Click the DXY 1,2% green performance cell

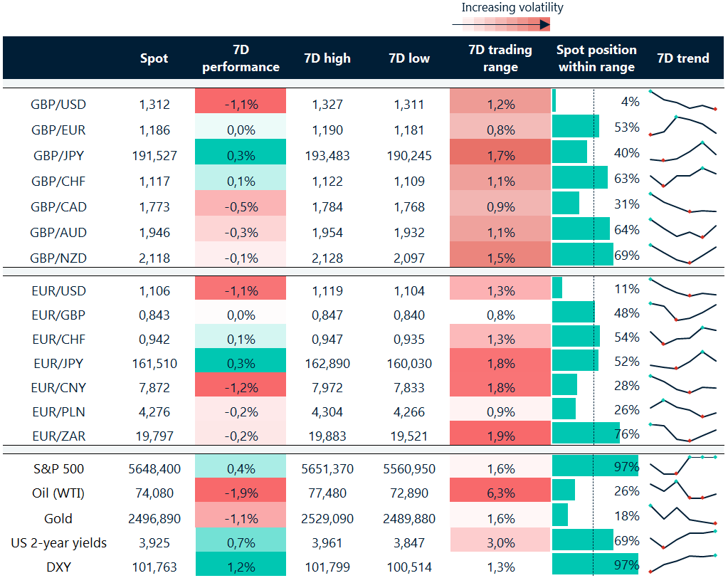pyautogui.click(x=241, y=567)
